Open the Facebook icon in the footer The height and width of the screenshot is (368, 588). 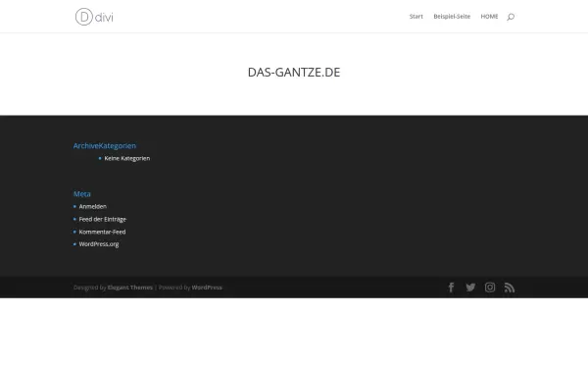click(451, 288)
